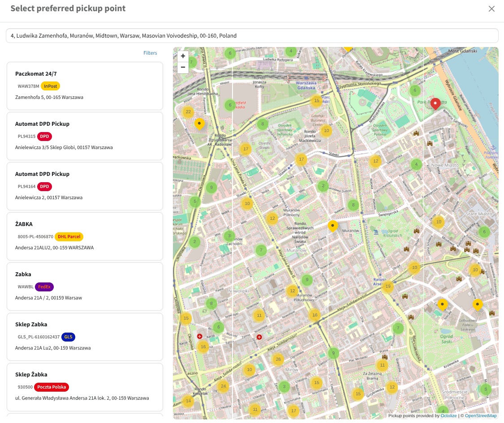The width and height of the screenshot is (504, 423).
Task: Click the GLS carrier badge
Action: point(68,337)
